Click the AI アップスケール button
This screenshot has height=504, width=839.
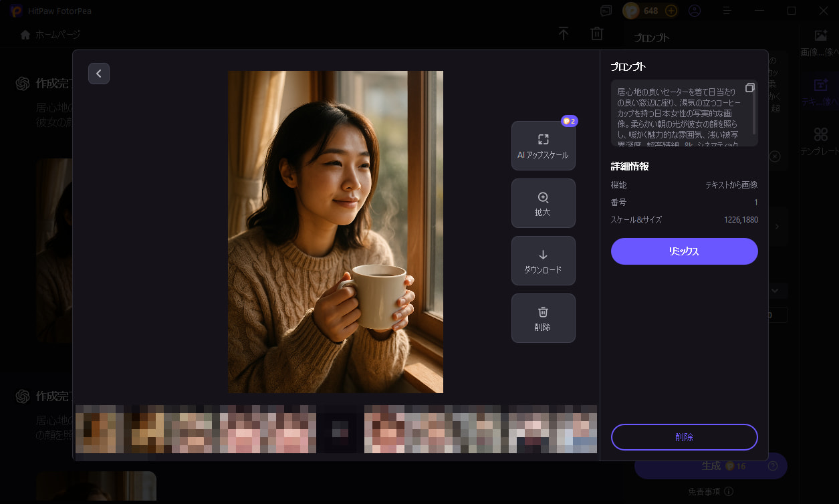(x=543, y=146)
